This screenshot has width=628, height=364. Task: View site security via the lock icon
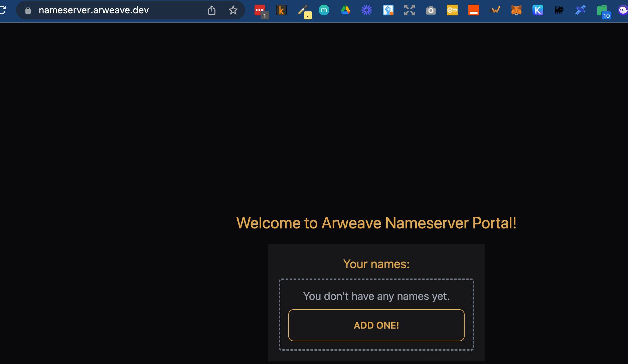(27, 10)
